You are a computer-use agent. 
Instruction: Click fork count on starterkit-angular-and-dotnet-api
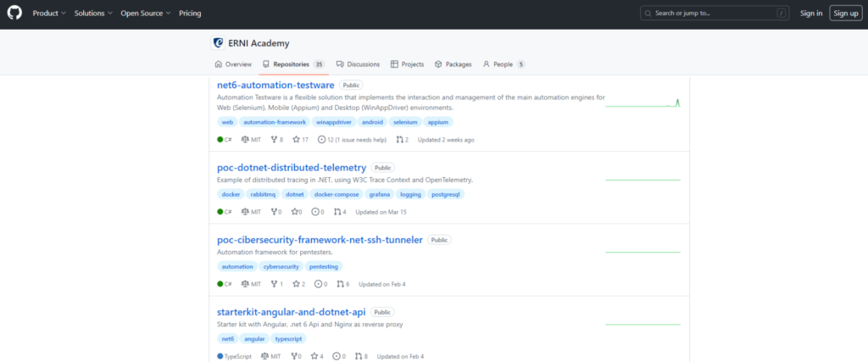[296, 356]
